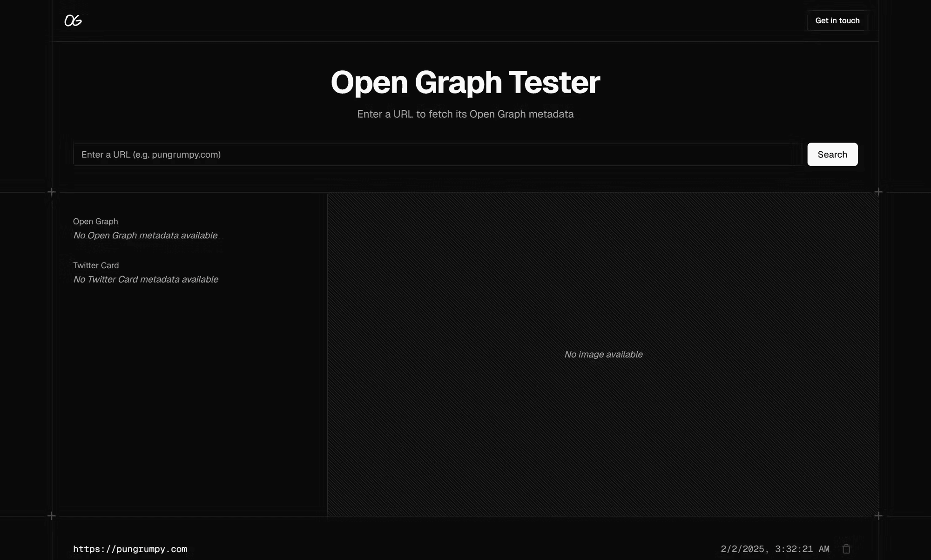Click the subtitle describing Open Graph metadata fetching
Viewport: 931px width, 560px height.
click(x=465, y=114)
